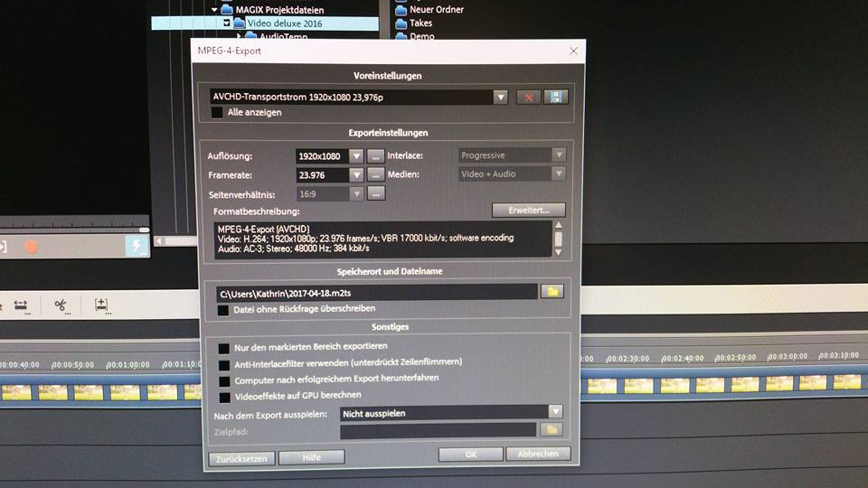Click the lightning bolt performance icon
Screen dimensions: 868x488
pyautogui.click(x=137, y=246)
